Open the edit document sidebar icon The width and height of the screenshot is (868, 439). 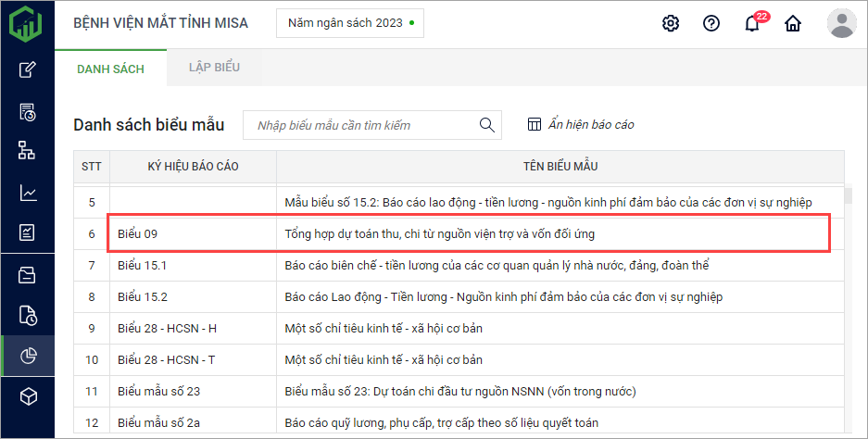28,69
